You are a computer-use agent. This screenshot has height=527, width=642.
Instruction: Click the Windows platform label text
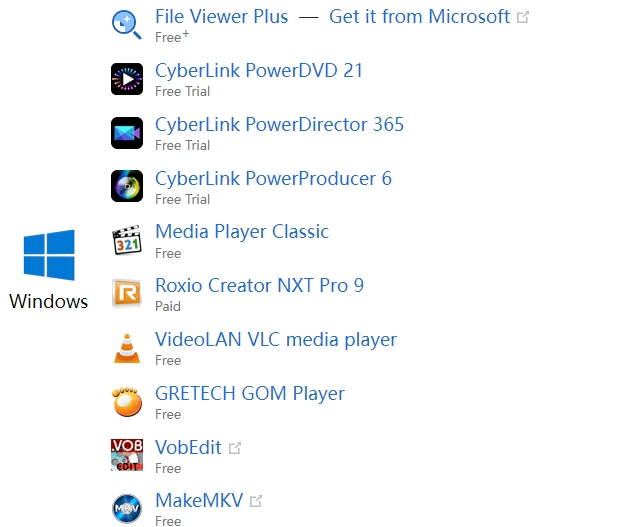pyautogui.click(x=49, y=302)
